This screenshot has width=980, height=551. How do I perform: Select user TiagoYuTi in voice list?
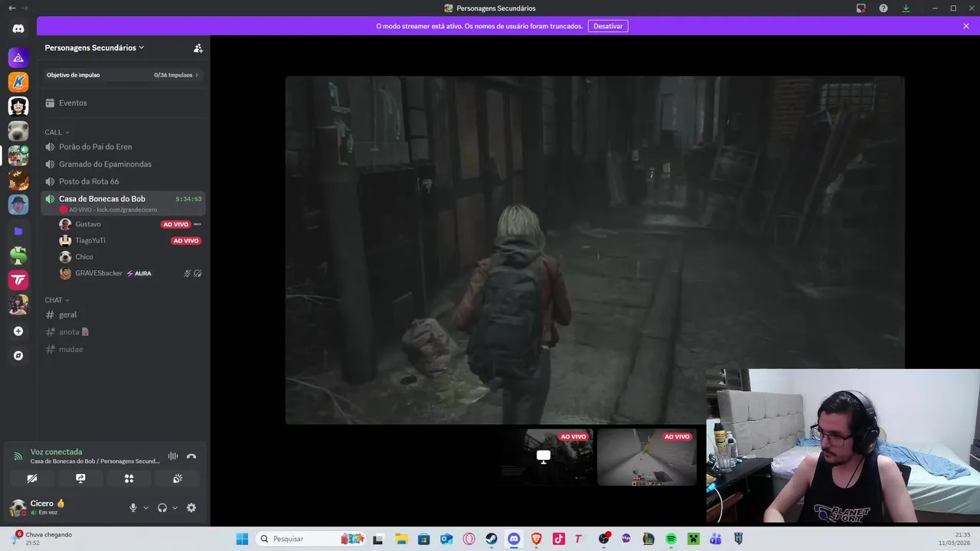(x=90, y=240)
